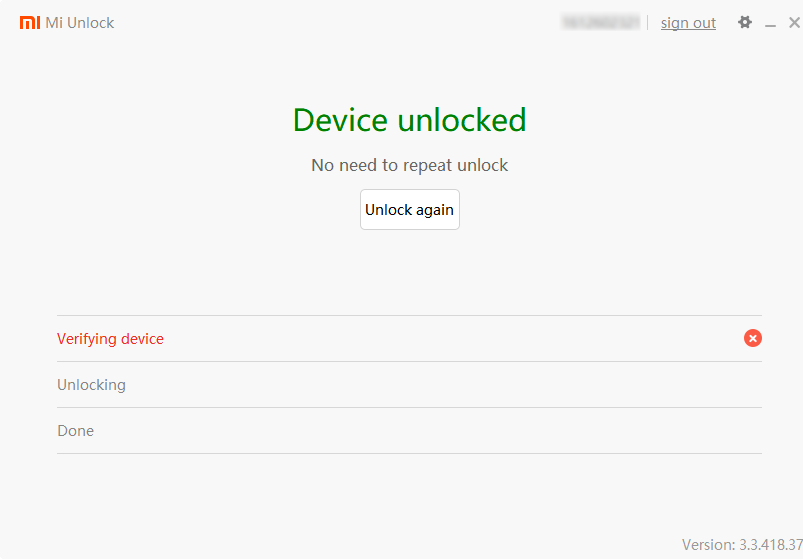Click the orange Mi logo icon
This screenshot has height=559, width=803.
[x=30, y=22]
